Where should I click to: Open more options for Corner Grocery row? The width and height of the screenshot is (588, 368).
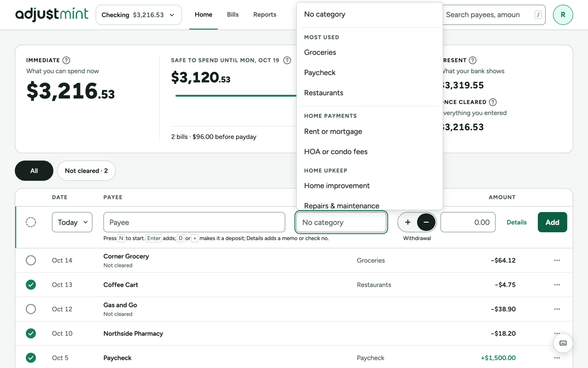(557, 260)
